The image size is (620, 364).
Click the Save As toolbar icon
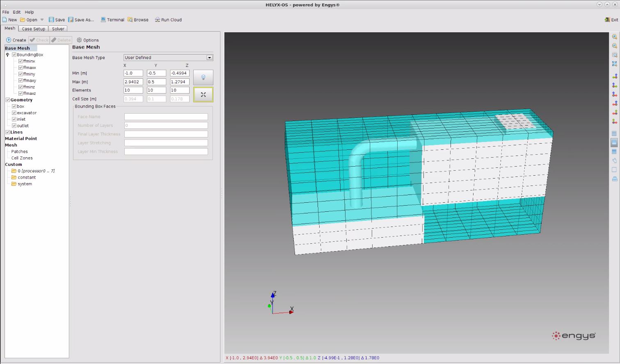point(71,20)
